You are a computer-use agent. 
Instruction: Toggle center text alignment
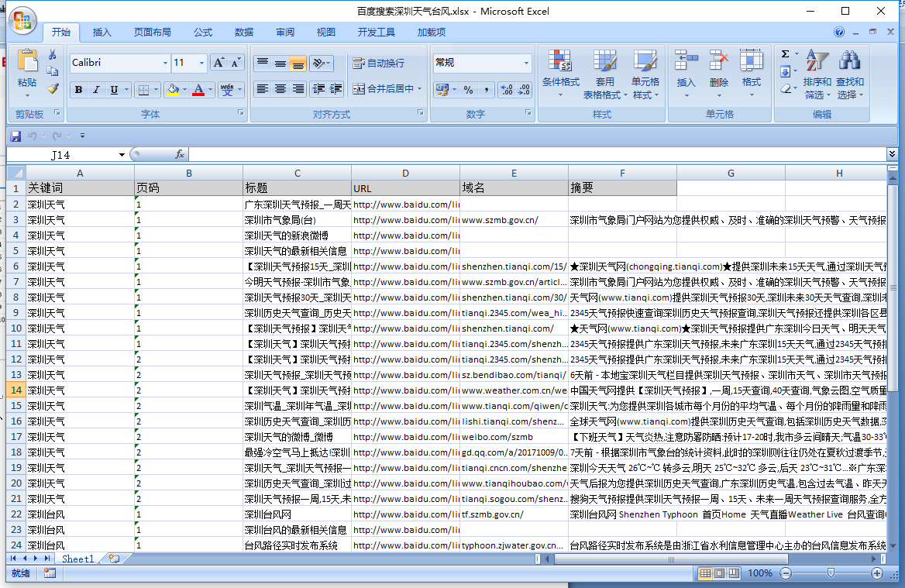click(280, 89)
